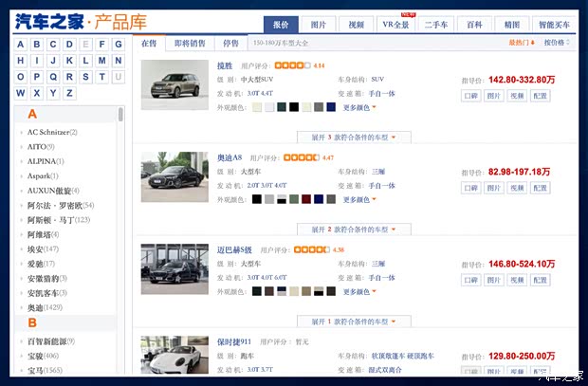Expand 3 matching models under 揽胜
The width and height of the screenshot is (588, 386).
(354, 138)
